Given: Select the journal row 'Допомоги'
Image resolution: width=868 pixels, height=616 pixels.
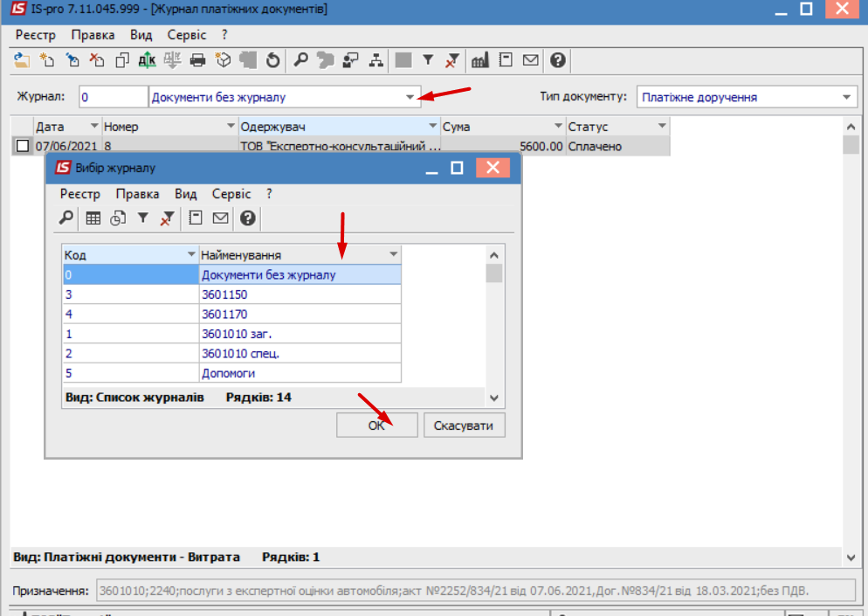Looking at the screenshot, I should [x=231, y=373].
